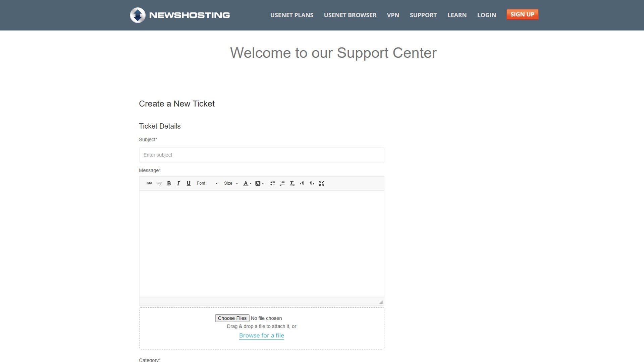The image size is (644, 362).
Task: Click the insert link icon
Action: tap(149, 183)
